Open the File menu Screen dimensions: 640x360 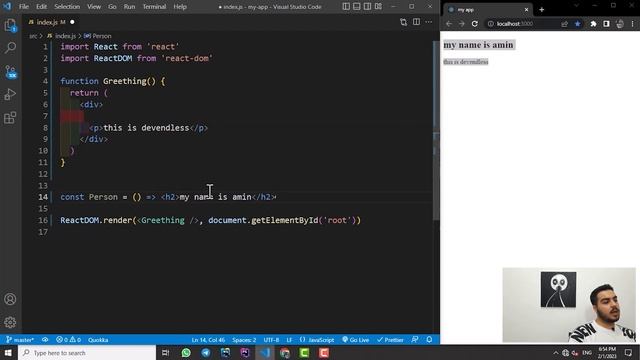(24, 7)
